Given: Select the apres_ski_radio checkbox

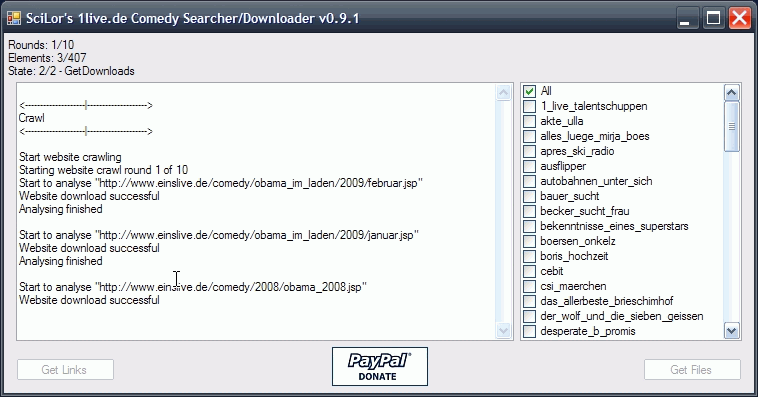Looking at the screenshot, I should pos(530,151).
